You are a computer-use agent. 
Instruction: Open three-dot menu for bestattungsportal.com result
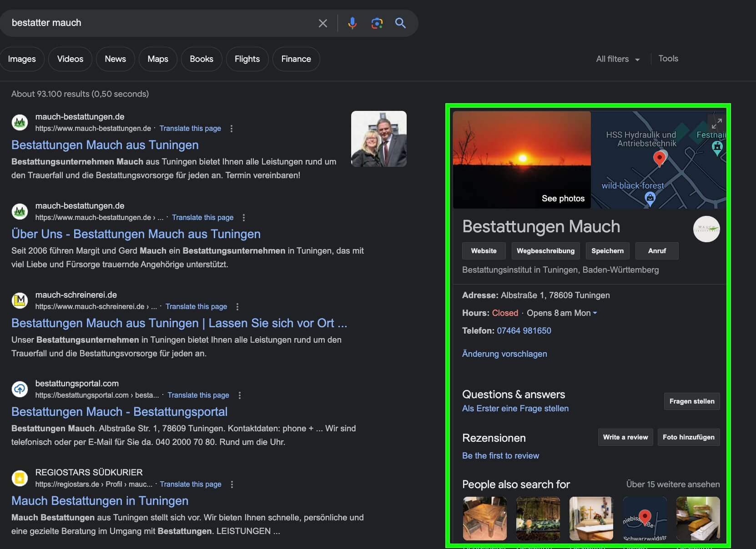(240, 395)
